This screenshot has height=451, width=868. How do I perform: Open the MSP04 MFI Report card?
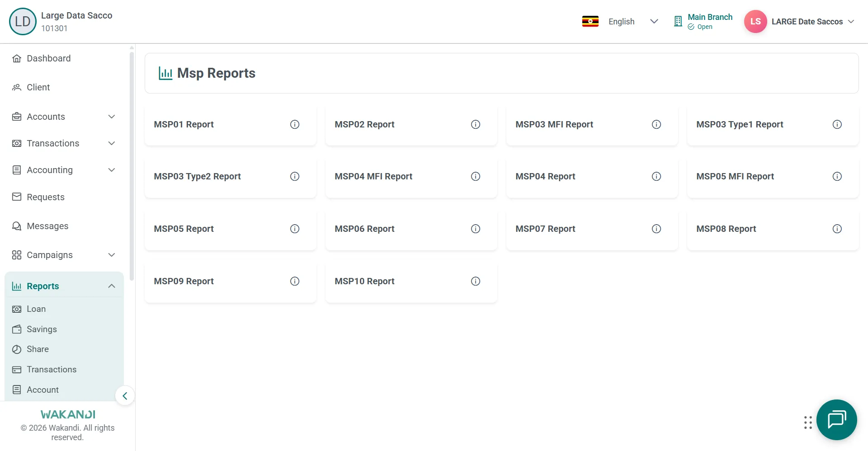pos(411,176)
